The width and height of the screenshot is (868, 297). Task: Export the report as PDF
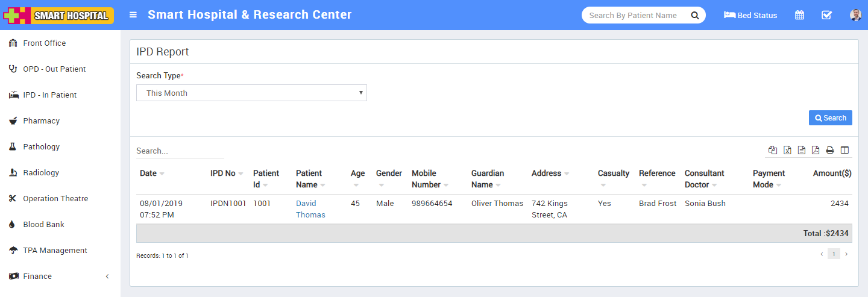[816, 150]
